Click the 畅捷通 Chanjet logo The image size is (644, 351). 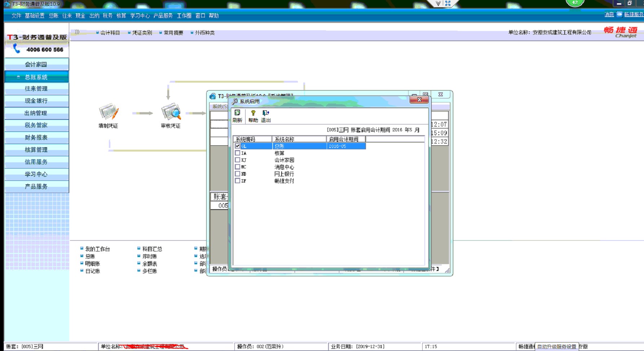point(621,32)
